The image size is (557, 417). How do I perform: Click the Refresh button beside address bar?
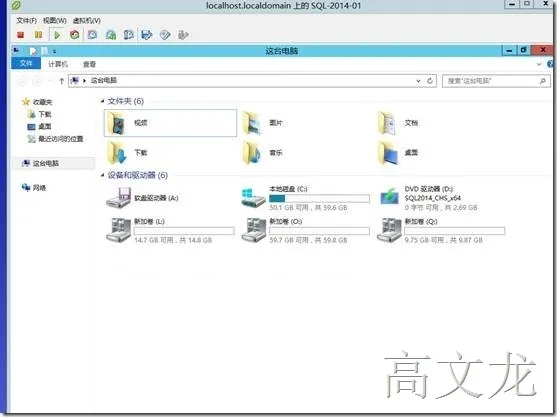point(430,81)
